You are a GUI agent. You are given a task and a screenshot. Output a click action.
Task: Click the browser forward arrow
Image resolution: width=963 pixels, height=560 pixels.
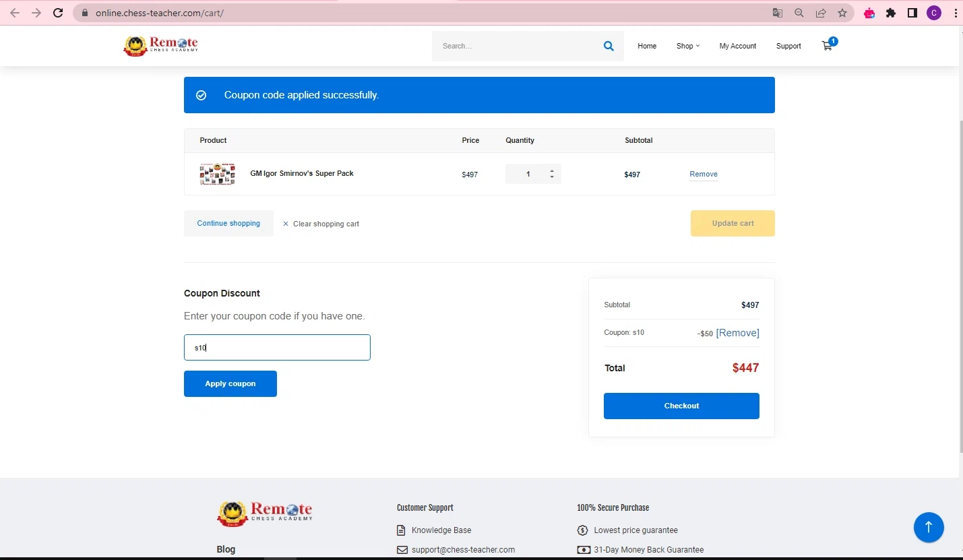tap(36, 13)
